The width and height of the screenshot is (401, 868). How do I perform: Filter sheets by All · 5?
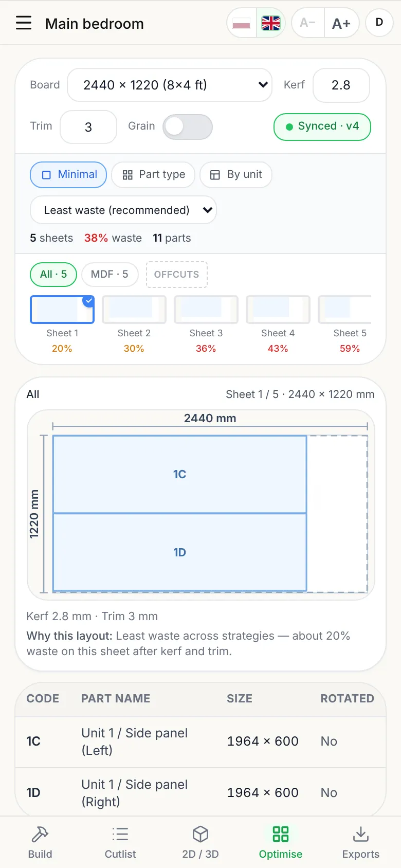[53, 275]
